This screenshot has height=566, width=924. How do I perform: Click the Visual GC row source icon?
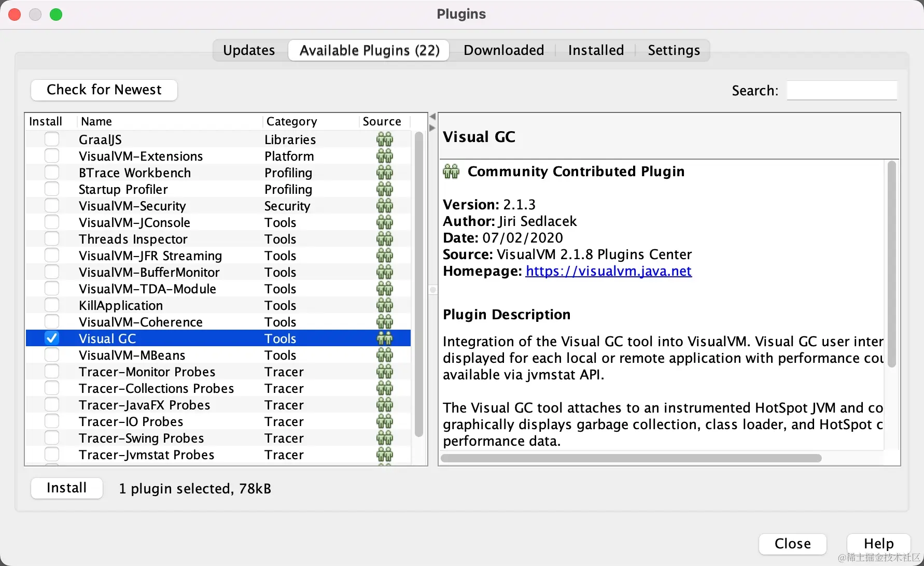[385, 338]
